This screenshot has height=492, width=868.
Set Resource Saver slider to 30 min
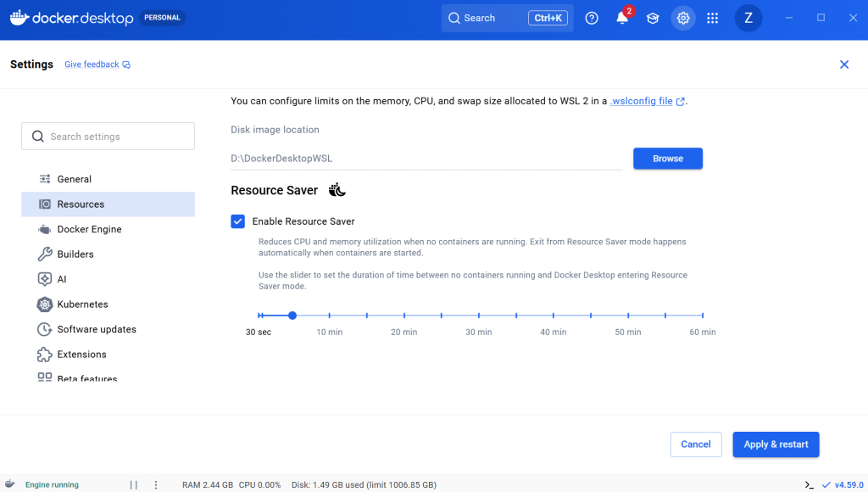coord(479,316)
